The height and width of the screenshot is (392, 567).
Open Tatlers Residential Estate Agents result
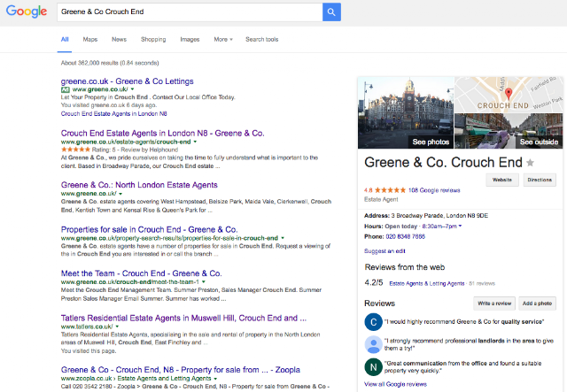(x=183, y=318)
